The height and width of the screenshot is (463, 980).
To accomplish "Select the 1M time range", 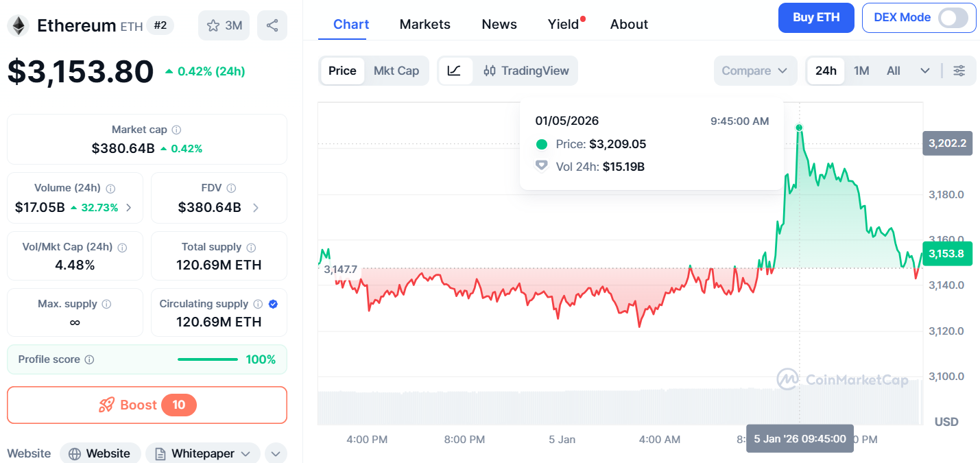I will (861, 71).
